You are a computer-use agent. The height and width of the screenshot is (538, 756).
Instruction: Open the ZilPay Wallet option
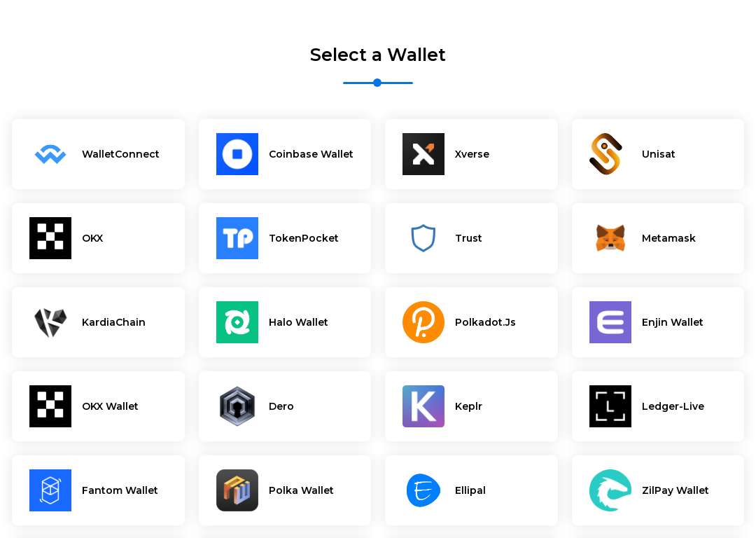[x=657, y=490]
